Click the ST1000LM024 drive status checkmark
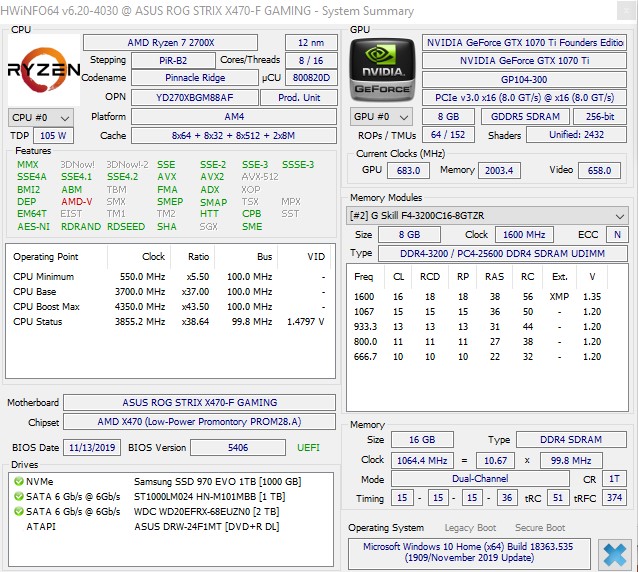Image resolution: width=638 pixels, height=572 pixels. tap(19, 496)
